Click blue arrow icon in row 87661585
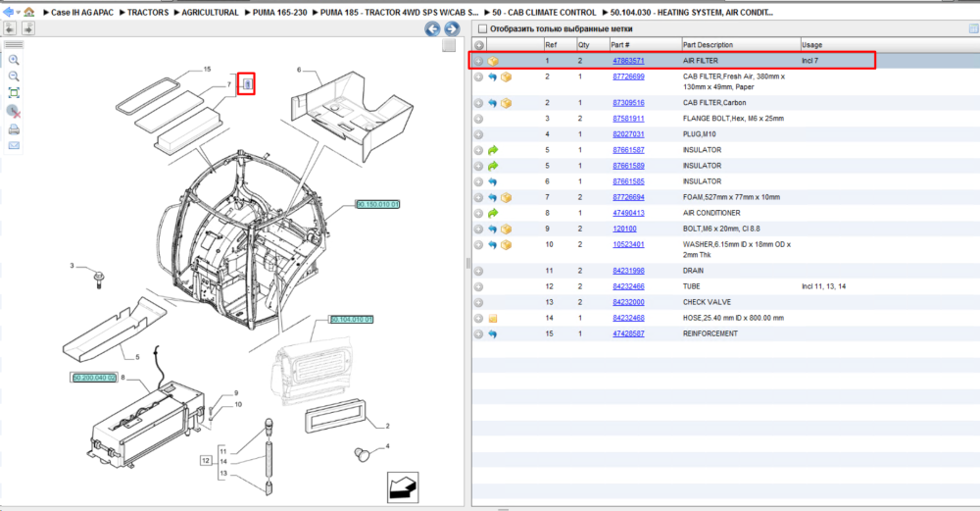The height and width of the screenshot is (511, 980). 493,182
